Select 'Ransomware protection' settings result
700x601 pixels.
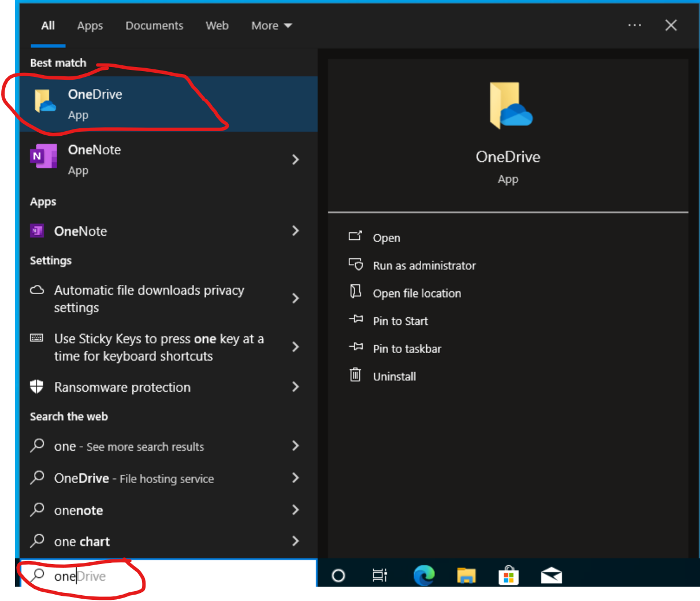click(122, 387)
